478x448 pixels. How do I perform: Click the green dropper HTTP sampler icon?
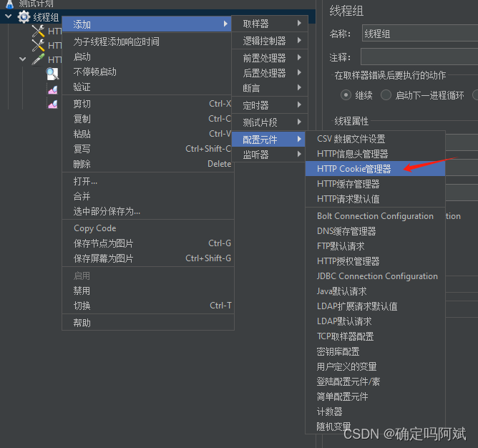38,59
